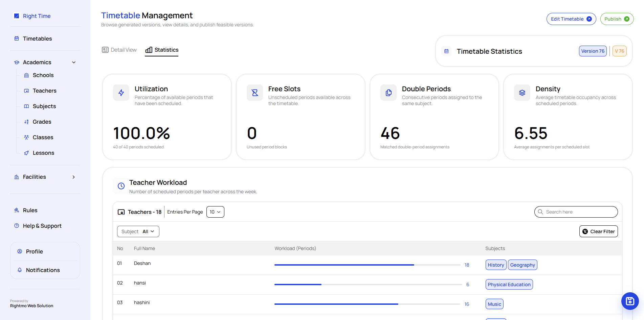Switch to the Detail View tab
The width and height of the screenshot is (644, 320).
[x=119, y=50]
